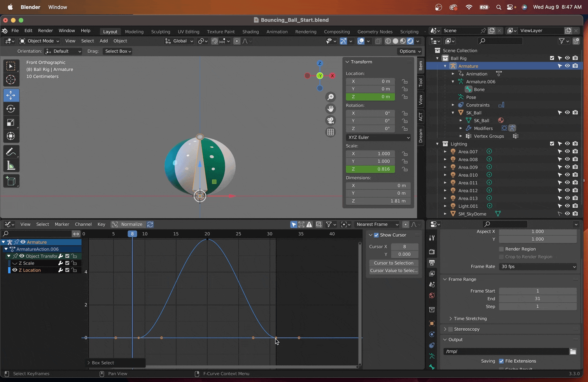This screenshot has width=588, height=382.
Task: Switch to Animation workspace tab
Action: tap(277, 32)
